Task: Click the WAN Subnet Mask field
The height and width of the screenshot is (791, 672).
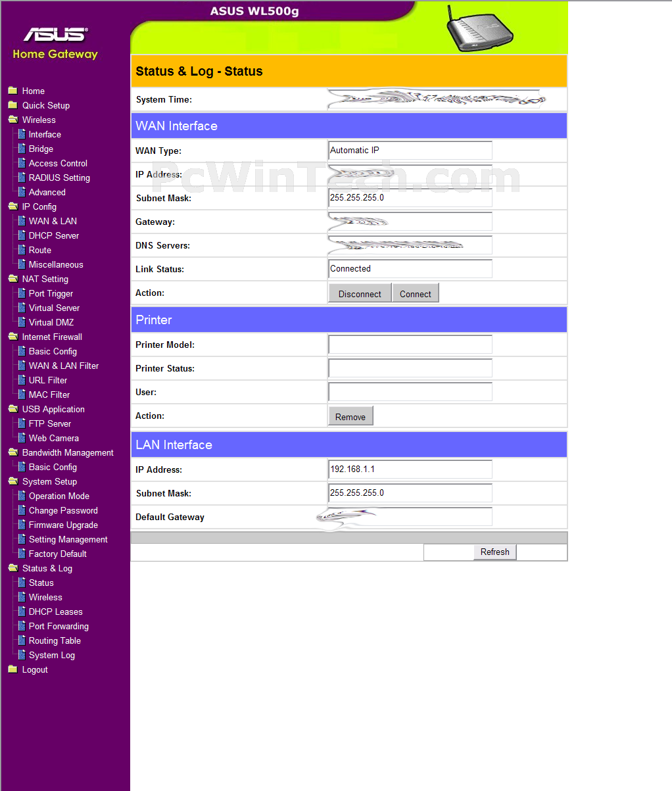Action: (410, 198)
